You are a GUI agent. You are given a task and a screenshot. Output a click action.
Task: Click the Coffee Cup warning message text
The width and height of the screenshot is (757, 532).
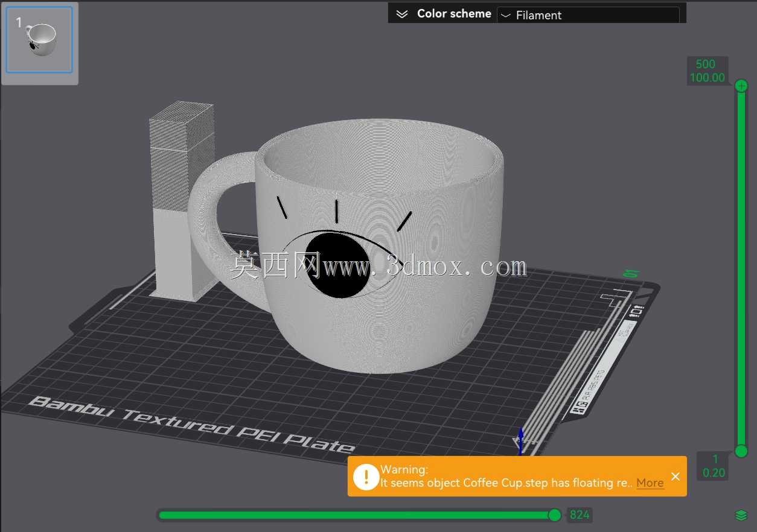pyautogui.click(x=506, y=483)
